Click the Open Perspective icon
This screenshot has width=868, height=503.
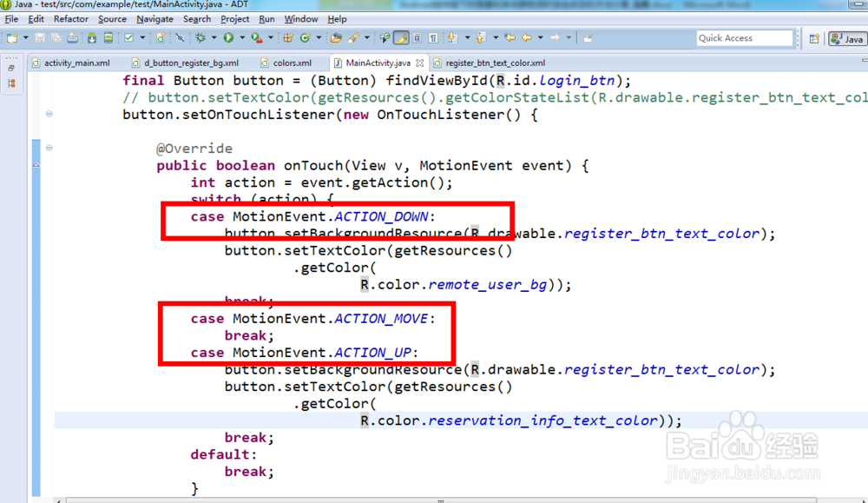(814, 38)
